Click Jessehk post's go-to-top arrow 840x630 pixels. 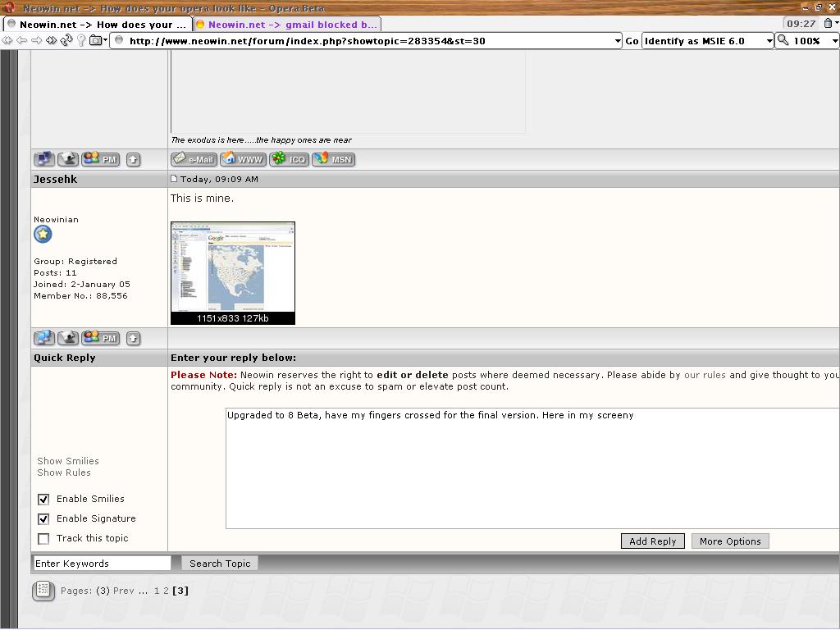pyautogui.click(x=134, y=338)
